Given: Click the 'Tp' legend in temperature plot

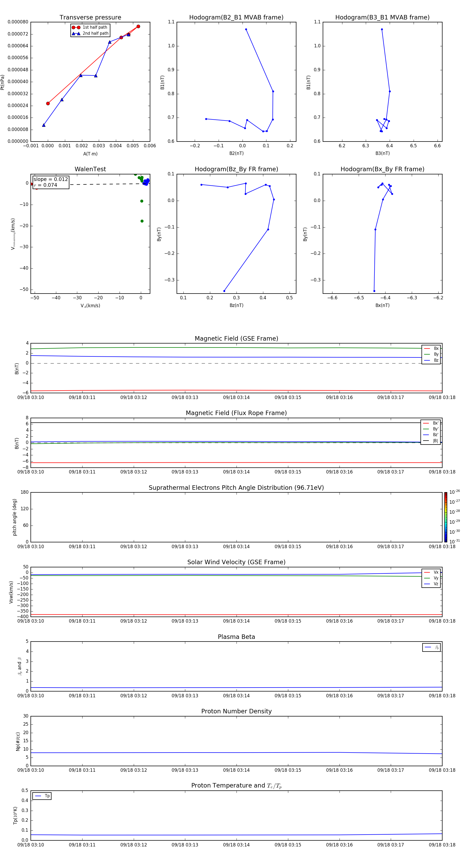Looking at the screenshot, I should click(42, 796).
